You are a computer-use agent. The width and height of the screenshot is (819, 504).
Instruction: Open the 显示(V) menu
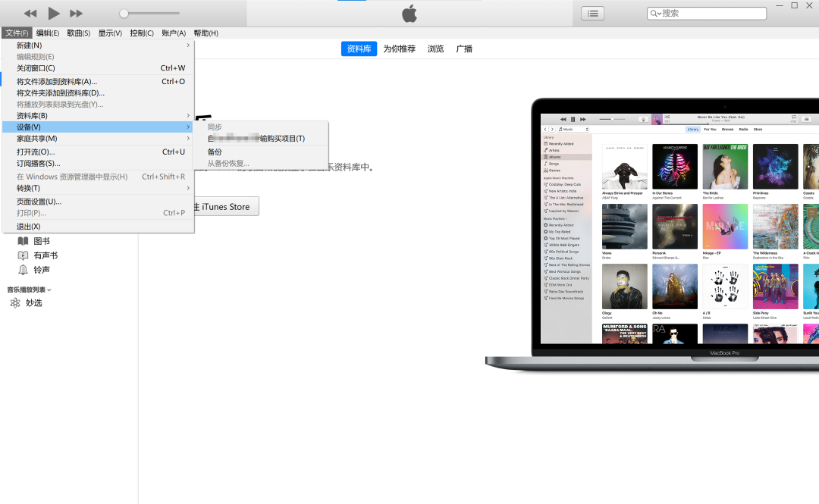tap(110, 33)
